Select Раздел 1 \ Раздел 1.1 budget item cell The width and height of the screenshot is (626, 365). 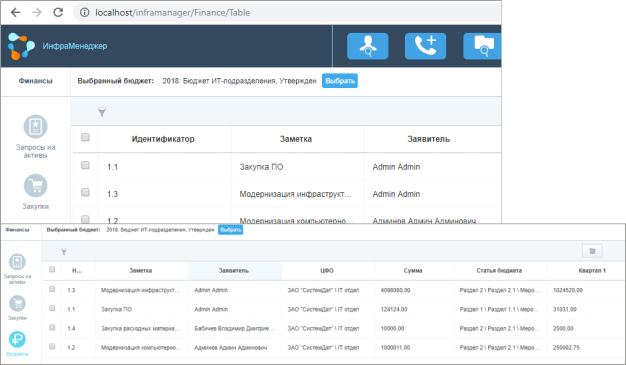pos(499,309)
